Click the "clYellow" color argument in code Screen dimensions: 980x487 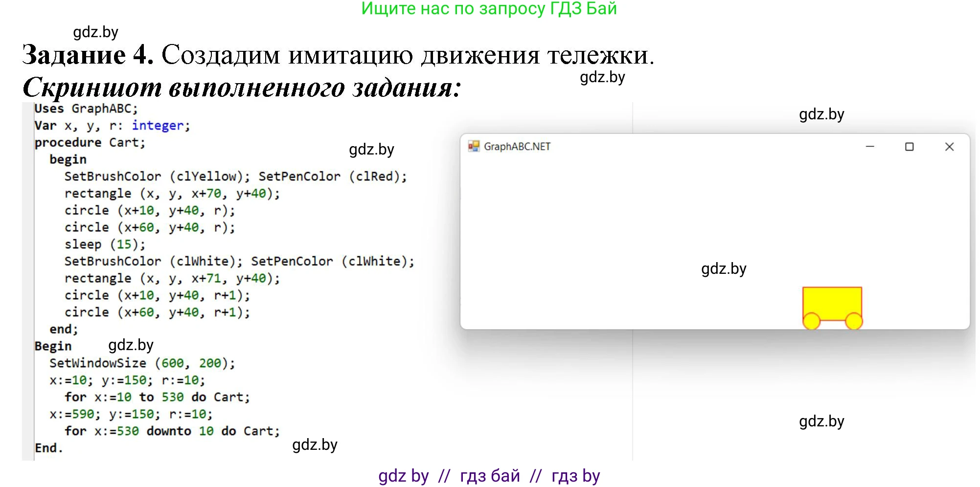pos(209,177)
